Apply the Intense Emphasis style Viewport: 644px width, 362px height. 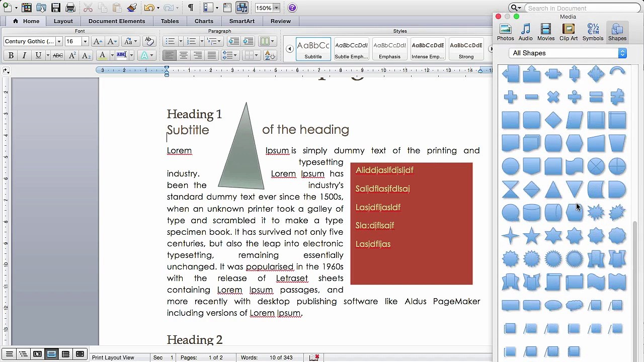point(428,49)
